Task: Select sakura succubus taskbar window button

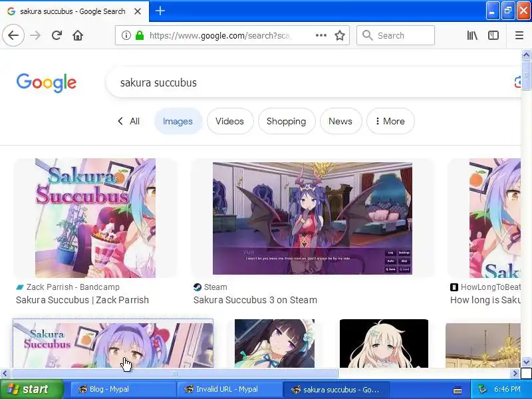Action: click(x=335, y=389)
